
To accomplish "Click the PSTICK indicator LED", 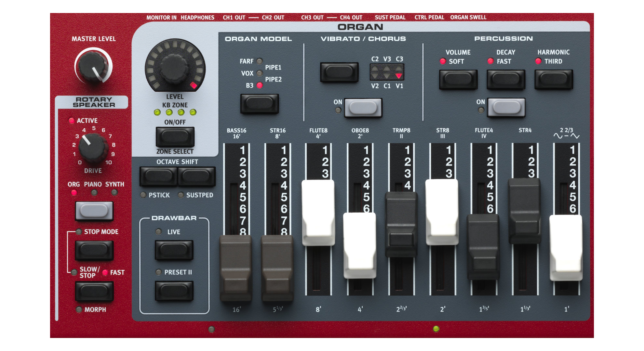I will [x=143, y=195].
